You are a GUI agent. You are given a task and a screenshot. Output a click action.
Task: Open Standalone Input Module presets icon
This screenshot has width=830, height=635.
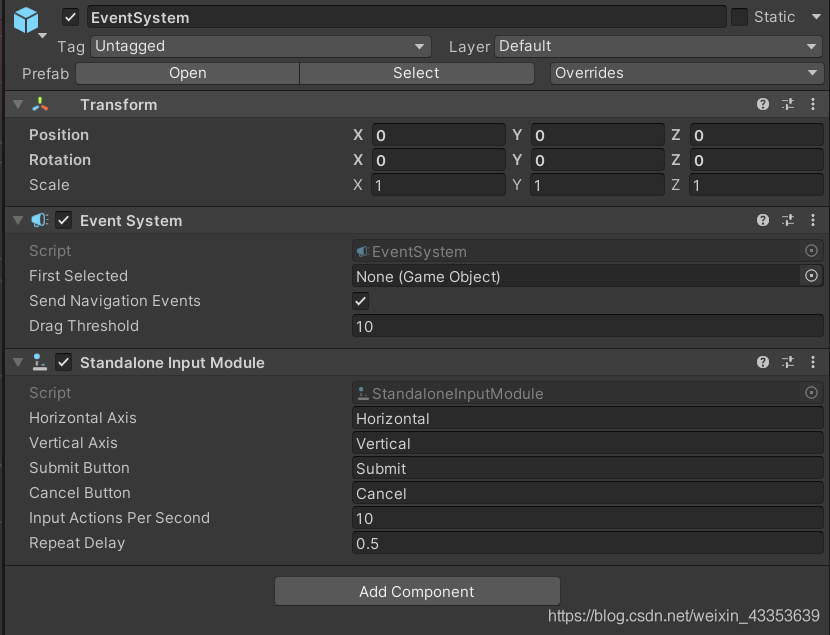click(788, 362)
